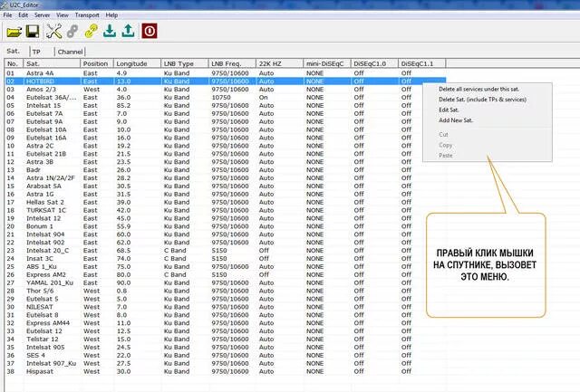Click the mini-DiSEqC column header
The width and height of the screenshot is (580, 392).
coord(326,63)
